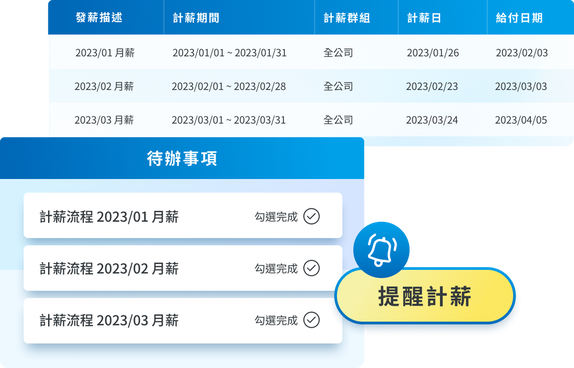The height and width of the screenshot is (368, 574).
Task: Click period 2023/01/01 ~ 2023/01/31
Action: [x=230, y=53]
